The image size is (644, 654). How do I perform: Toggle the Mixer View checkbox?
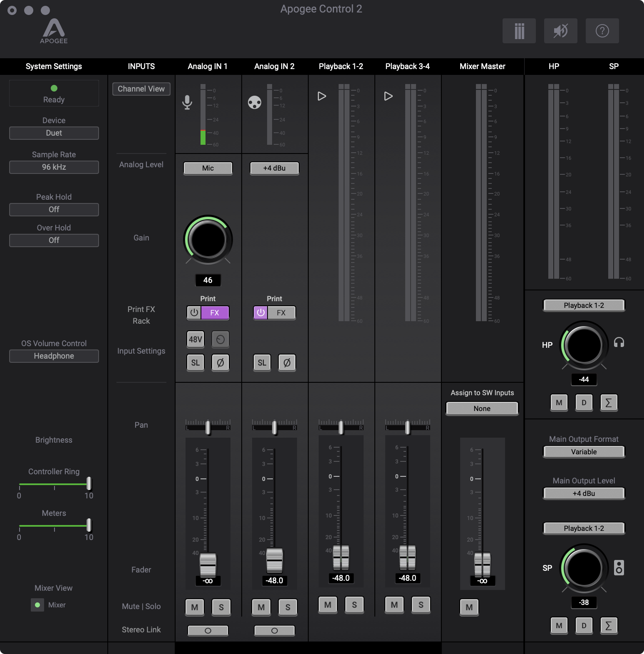pyautogui.click(x=37, y=605)
